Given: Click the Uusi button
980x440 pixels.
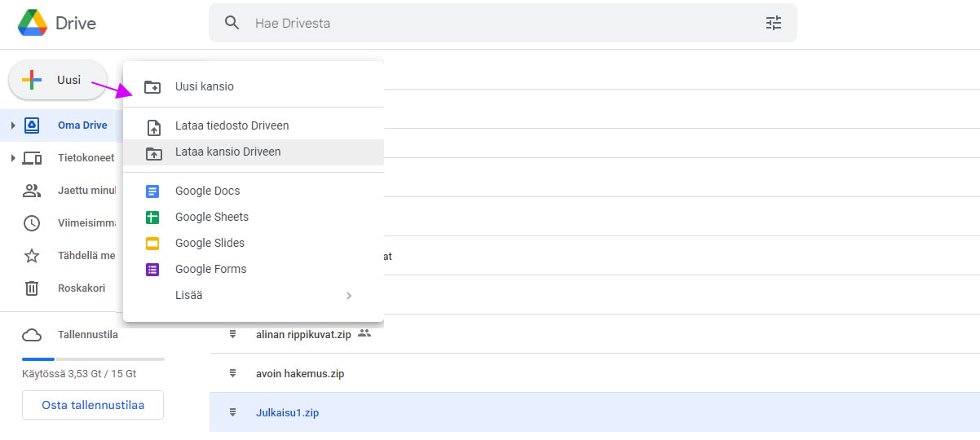Looking at the screenshot, I should pos(57,80).
